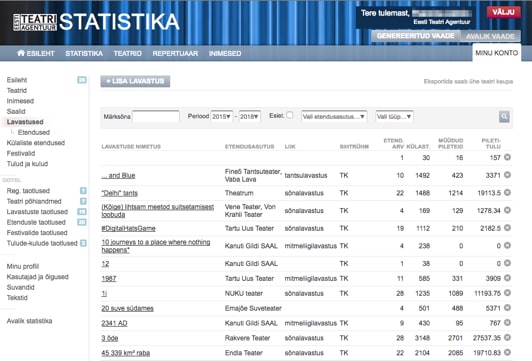This screenshot has width=532, height=361.
Task: Click the count badge next to Esileht in sidebar
Action: click(x=82, y=80)
